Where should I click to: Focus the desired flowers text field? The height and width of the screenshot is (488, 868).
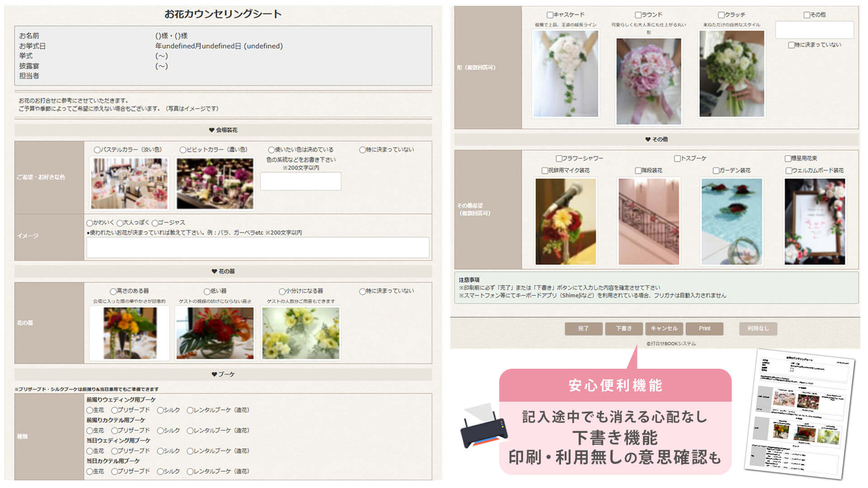click(258, 248)
